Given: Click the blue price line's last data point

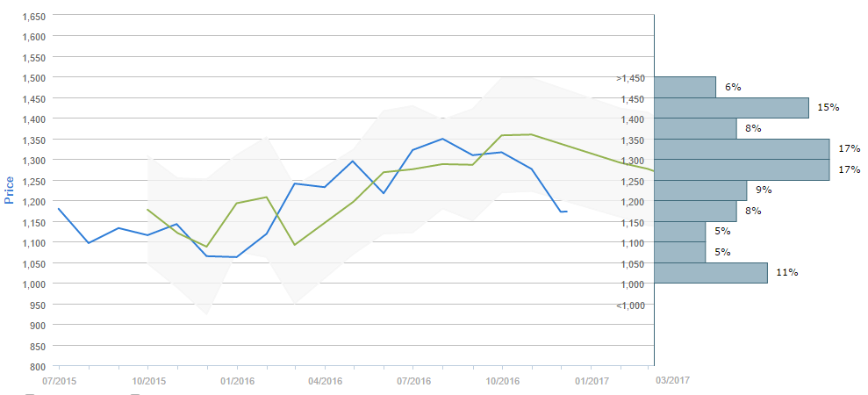Looking at the screenshot, I should pos(566,212).
